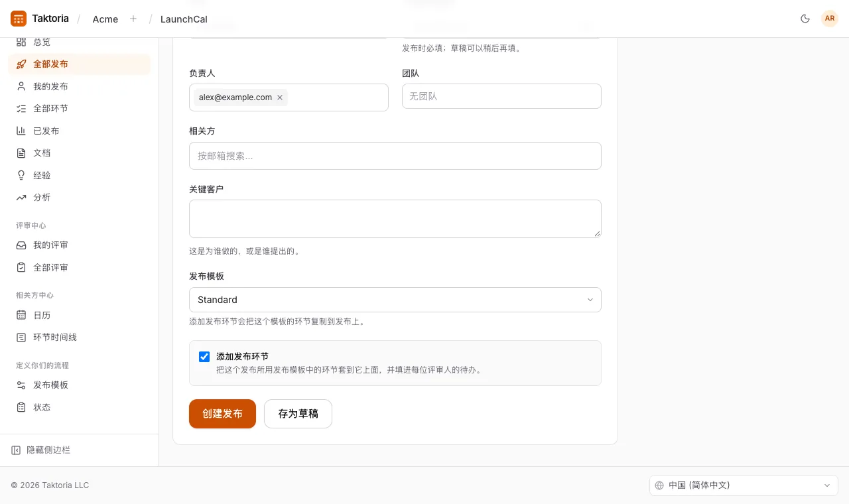Click the Taktoria brand name
Viewport: 849px width, 504px height.
50,19
